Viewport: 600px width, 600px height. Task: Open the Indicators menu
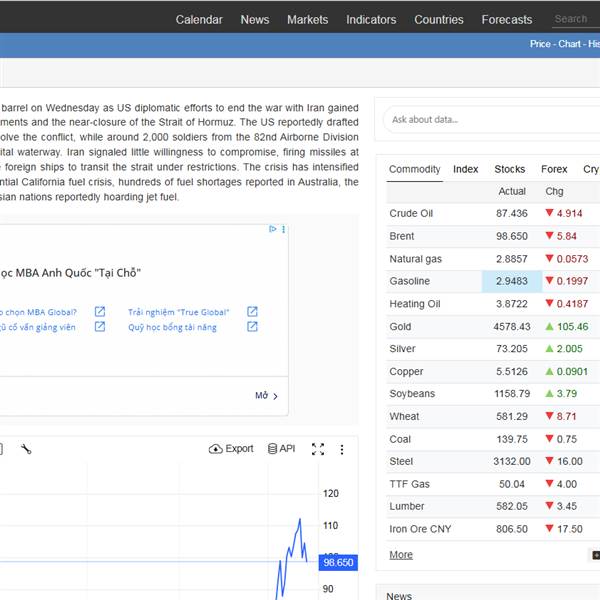pyautogui.click(x=371, y=20)
